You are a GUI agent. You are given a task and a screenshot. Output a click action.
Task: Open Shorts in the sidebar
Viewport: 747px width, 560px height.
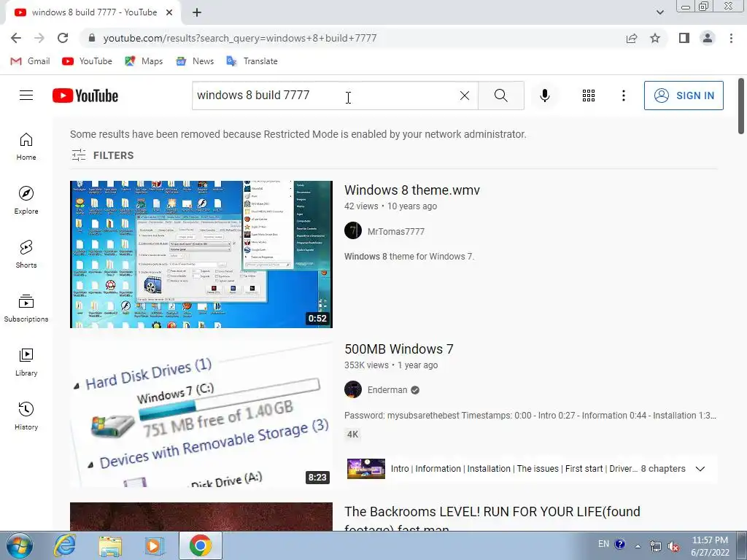tap(26, 254)
